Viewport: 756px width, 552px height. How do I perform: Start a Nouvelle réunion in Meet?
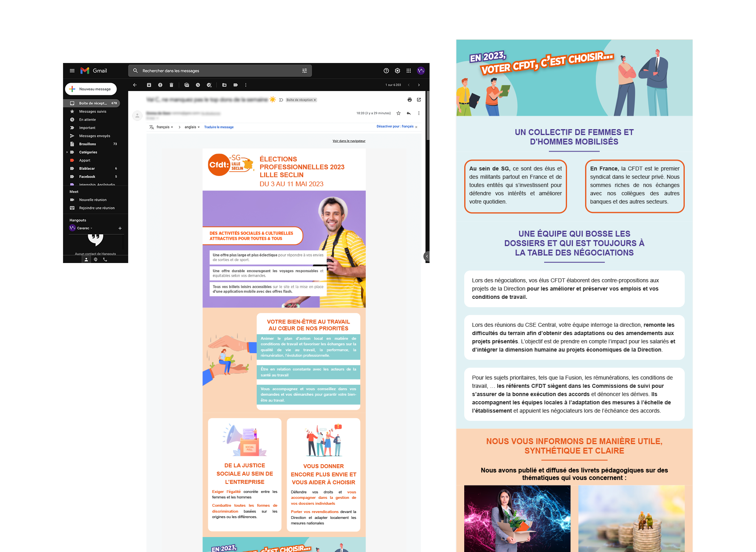[x=93, y=200]
